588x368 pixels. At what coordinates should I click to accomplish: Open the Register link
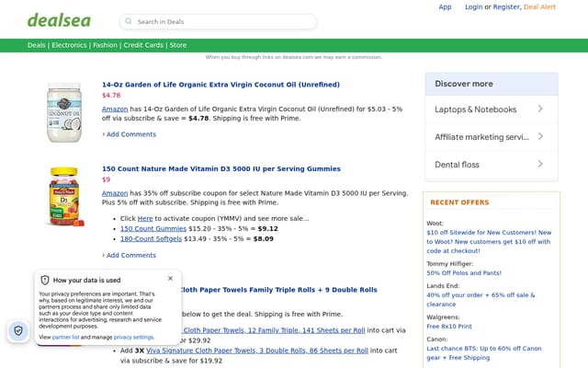pos(506,6)
